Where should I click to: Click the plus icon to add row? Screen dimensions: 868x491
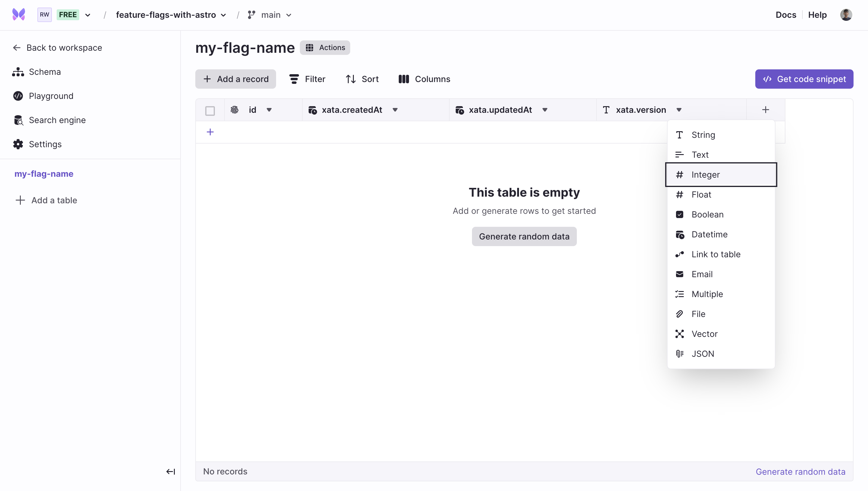point(210,132)
